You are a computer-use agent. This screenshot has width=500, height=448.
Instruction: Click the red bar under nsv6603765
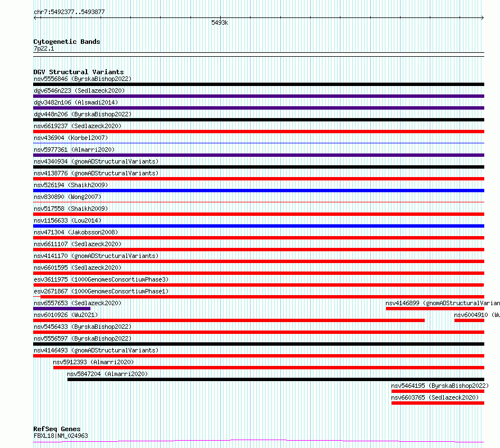click(438, 403)
